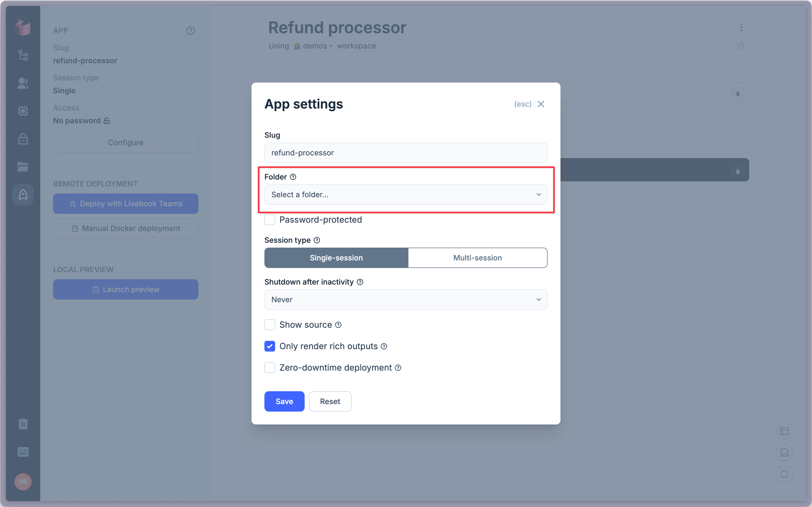Check the Show source option
The image size is (812, 507).
point(270,325)
